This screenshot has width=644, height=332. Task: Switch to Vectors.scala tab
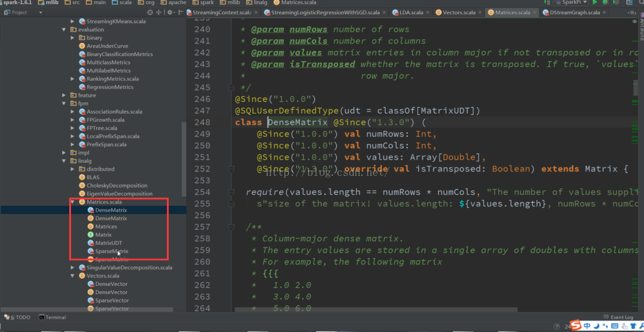point(459,12)
